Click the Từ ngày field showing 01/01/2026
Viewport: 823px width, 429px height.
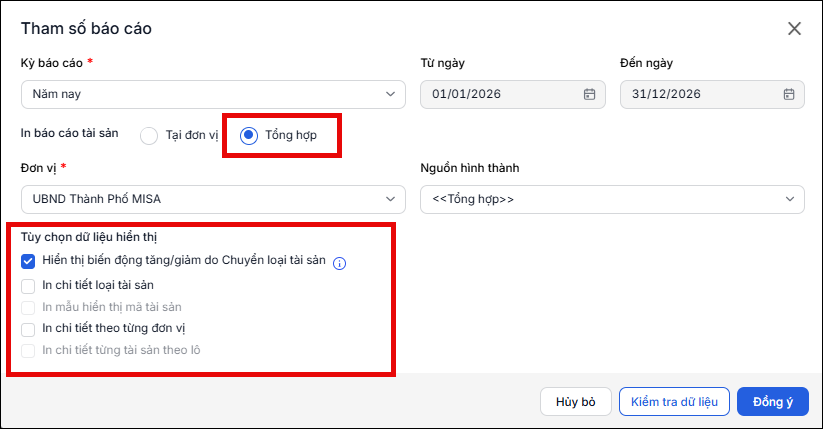pyautogui.click(x=513, y=95)
